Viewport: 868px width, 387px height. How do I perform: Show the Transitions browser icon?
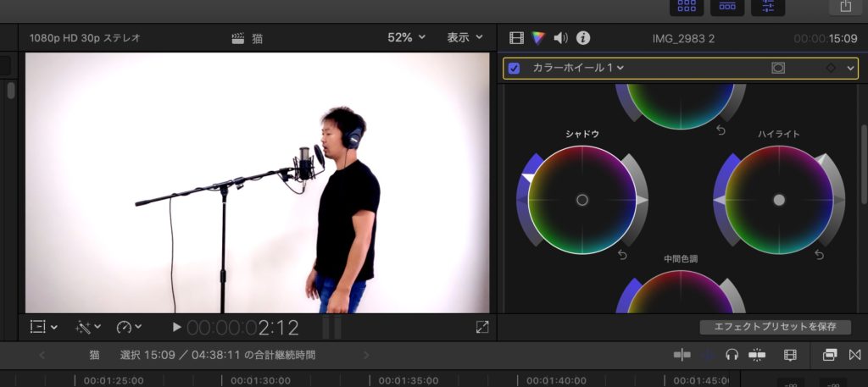[854, 355]
